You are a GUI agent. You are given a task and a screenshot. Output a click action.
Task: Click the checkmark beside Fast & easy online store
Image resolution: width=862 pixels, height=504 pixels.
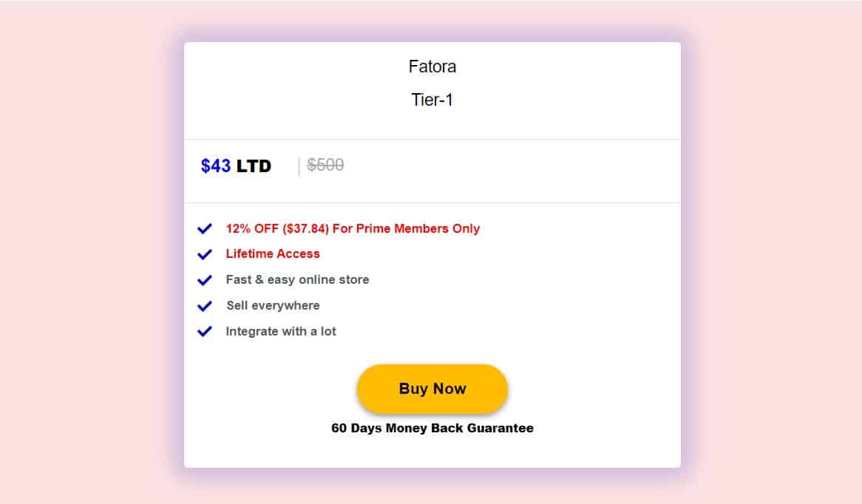205,280
